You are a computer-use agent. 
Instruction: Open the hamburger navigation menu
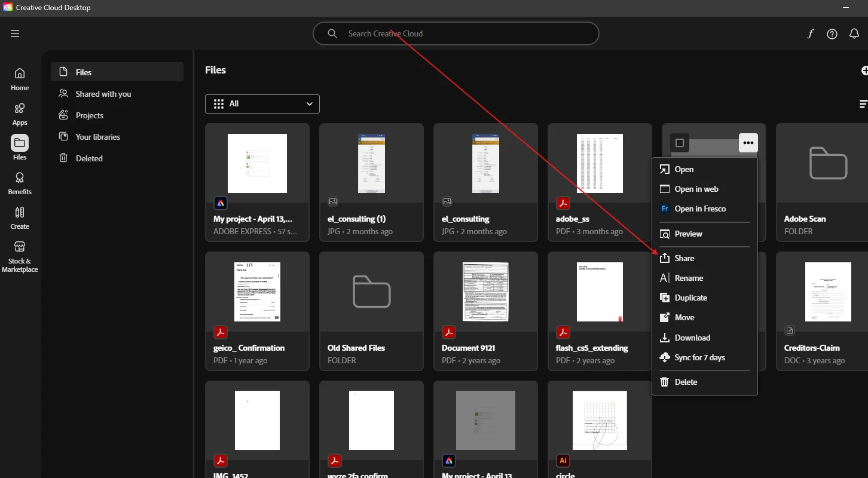[15, 33]
